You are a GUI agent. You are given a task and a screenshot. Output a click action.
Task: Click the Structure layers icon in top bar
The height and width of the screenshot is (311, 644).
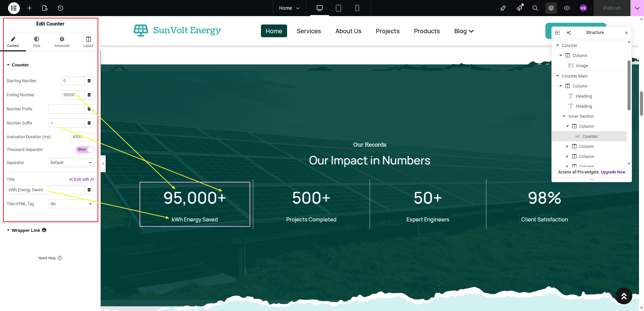click(551, 8)
